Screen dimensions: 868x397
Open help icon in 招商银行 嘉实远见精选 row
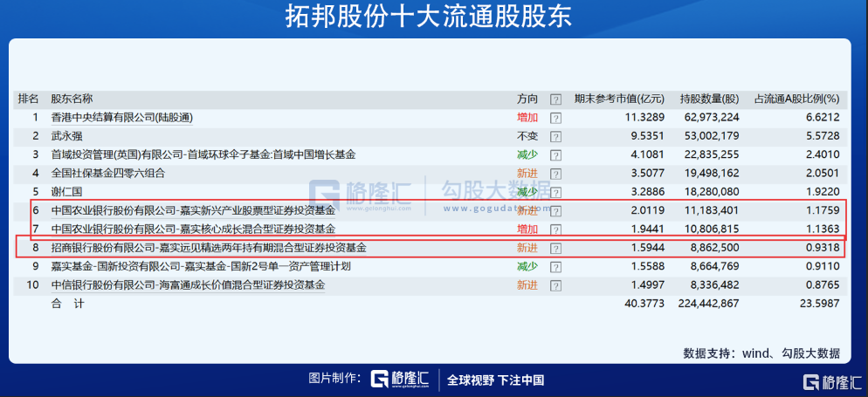555,249
